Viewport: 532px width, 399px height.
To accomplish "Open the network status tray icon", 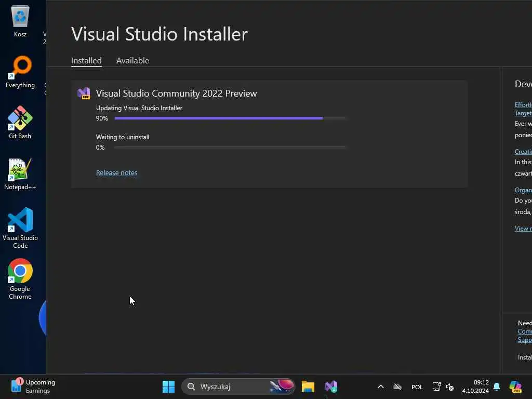I will point(436,387).
